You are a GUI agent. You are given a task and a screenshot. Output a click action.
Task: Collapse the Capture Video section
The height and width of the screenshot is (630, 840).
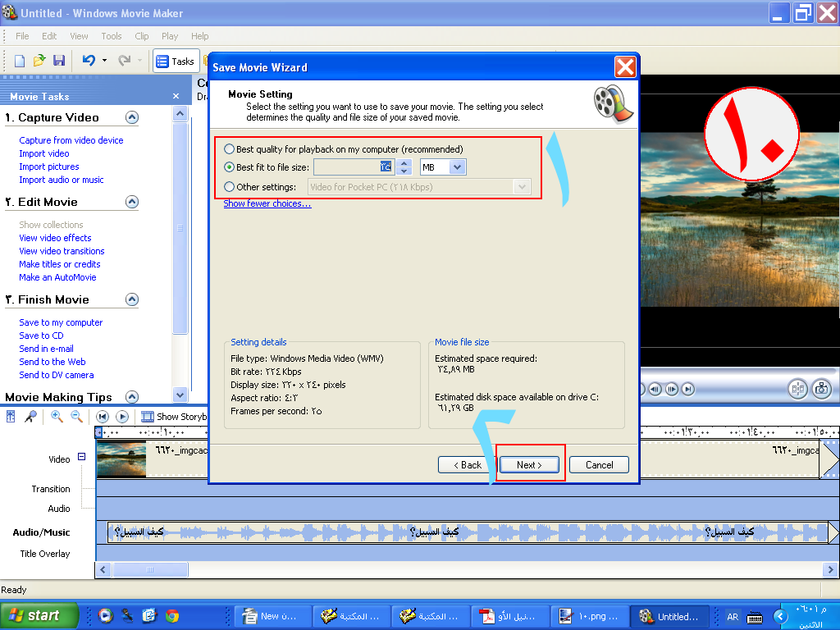(x=132, y=117)
